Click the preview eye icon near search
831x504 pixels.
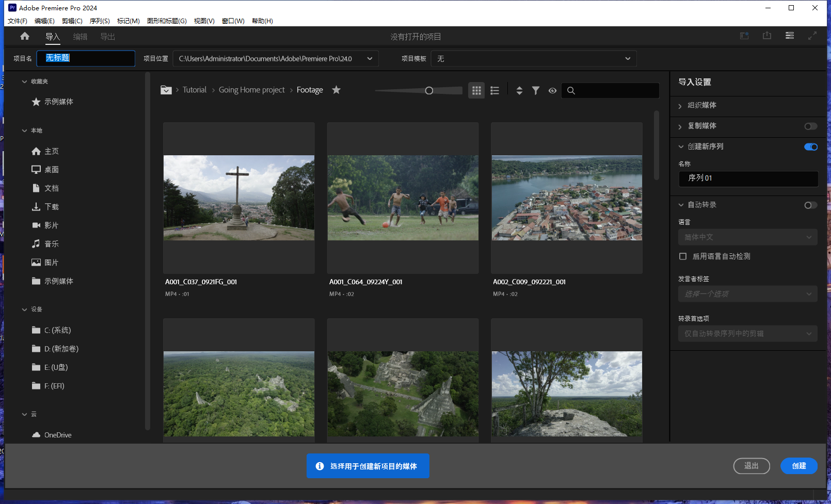552,90
